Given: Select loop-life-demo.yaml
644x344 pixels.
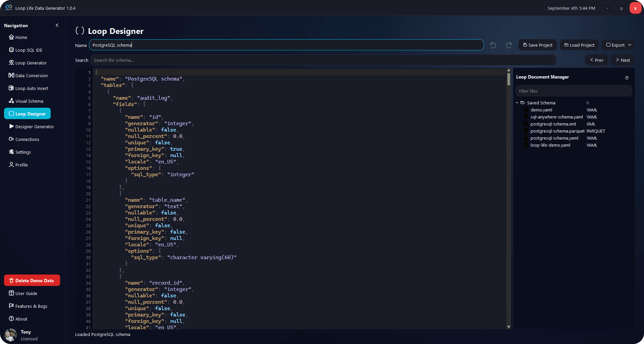Looking at the screenshot, I should (550, 145).
